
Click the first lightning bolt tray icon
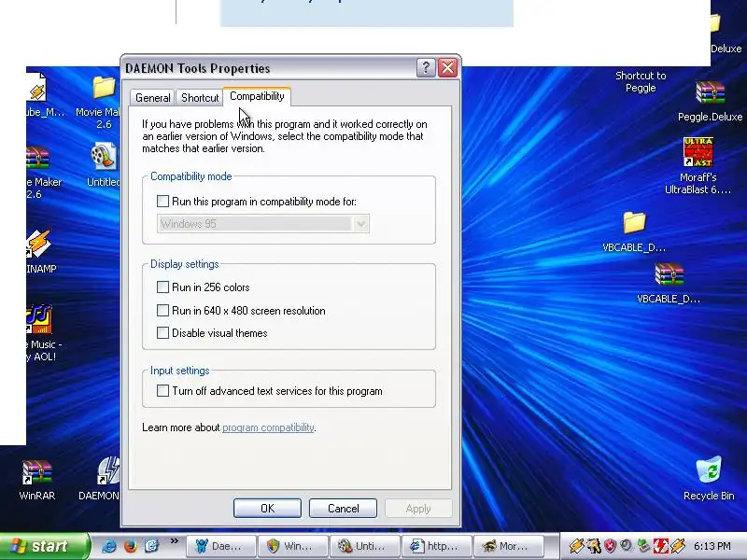[576, 546]
